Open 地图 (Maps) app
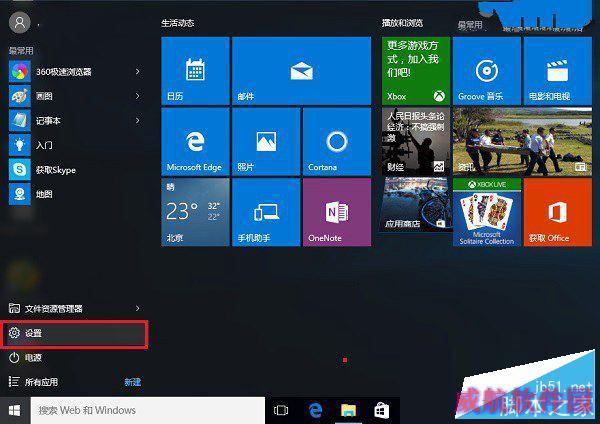The height and width of the screenshot is (424, 600). (75, 194)
